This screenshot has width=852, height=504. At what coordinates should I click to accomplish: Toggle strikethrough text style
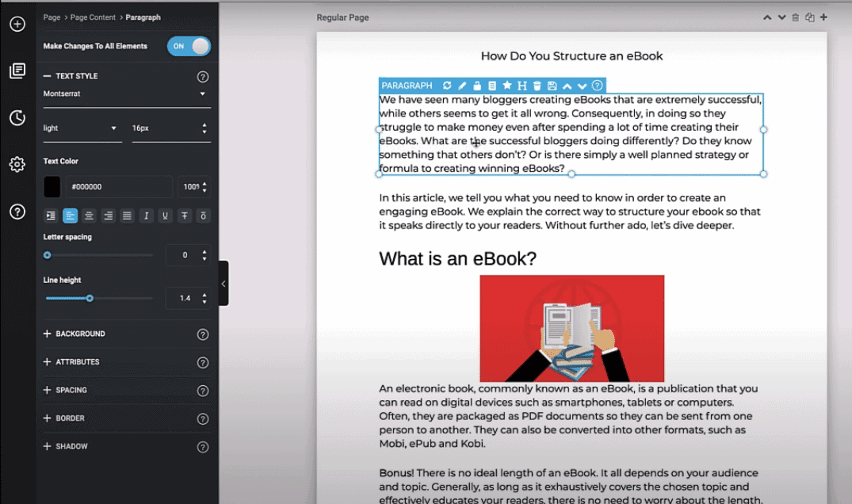tap(184, 216)
